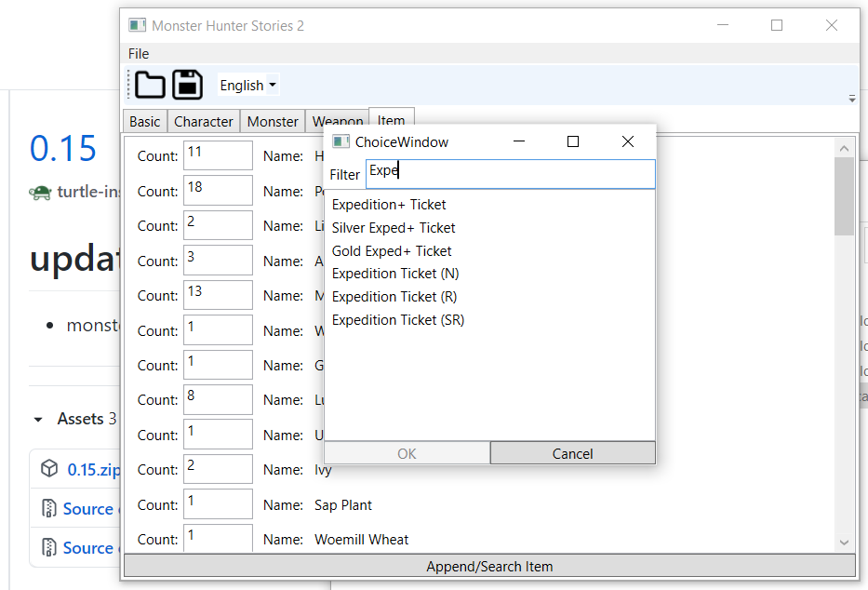Click the Append/Search Item button
Viewport: 868px width, 590px height.
(x=489, y=566)
